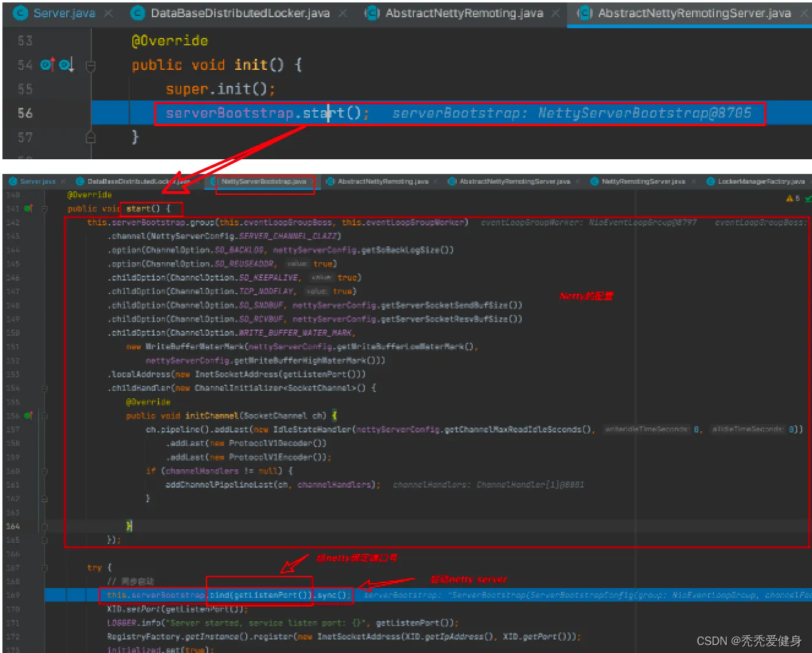Image resolution: width=812 pixels, height=653 pixels.
Task: Click SERVER_CHANNEL_CLAZZ on line 143
Action: 287,236
